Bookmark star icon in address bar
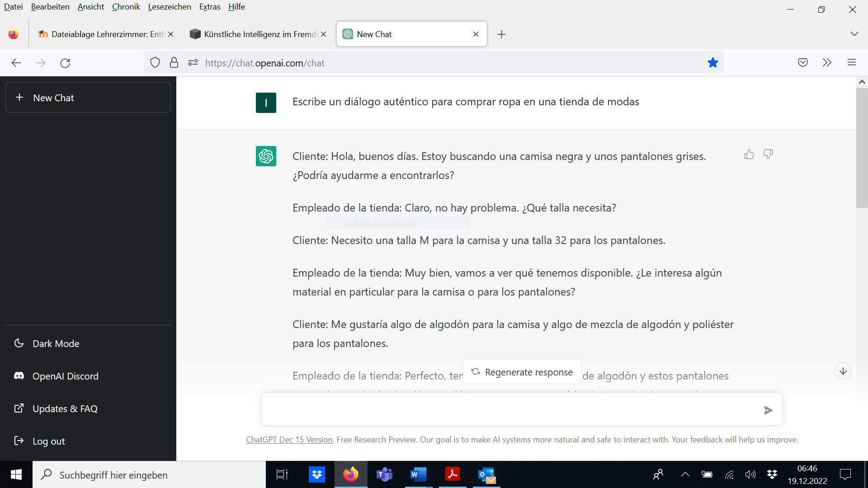 713,63
